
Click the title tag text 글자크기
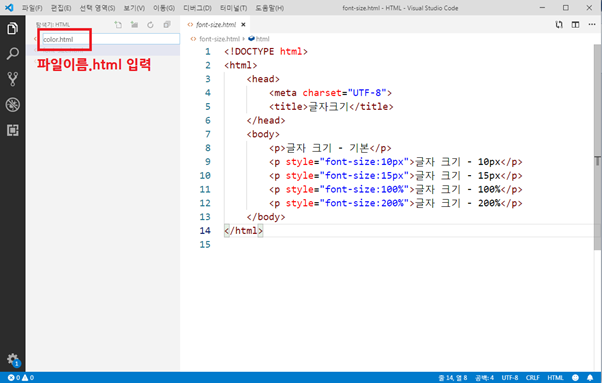(x=329, y=107)
